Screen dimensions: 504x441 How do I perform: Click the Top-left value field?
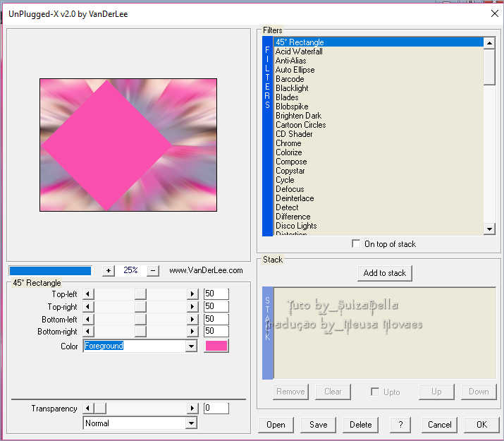pos(216,294)
